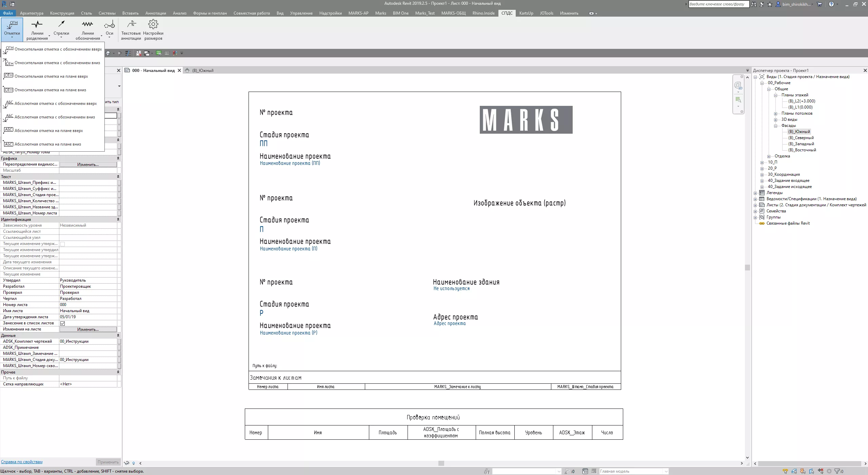Click the Dynamo player colored icon in toolbar
868x475 pixels.
click(x=175, y=53)
